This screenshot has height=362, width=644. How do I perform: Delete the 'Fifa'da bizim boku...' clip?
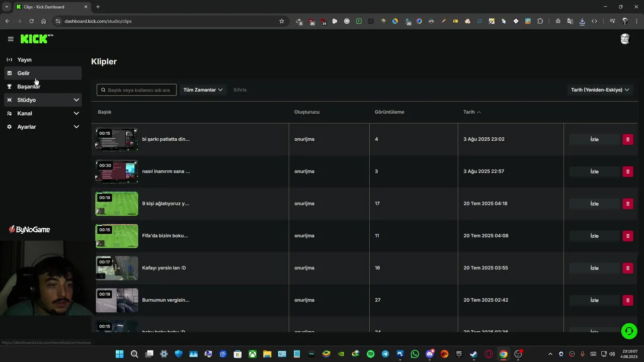pos(627,236)
